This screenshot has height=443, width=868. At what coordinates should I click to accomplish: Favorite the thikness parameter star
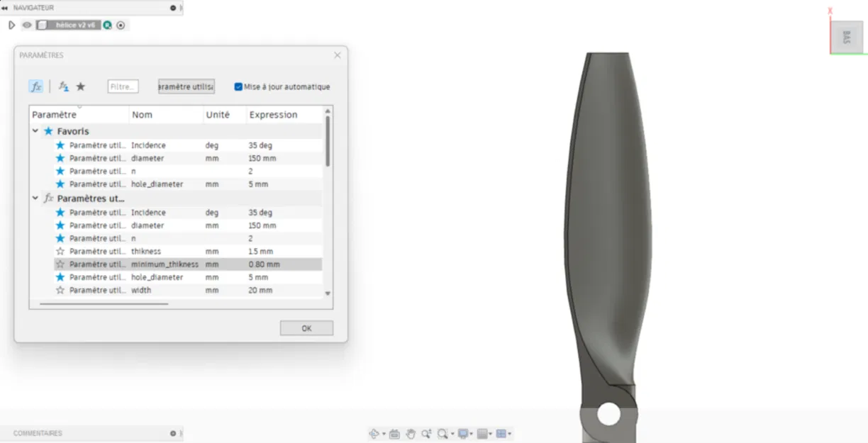tap(60, 250)
